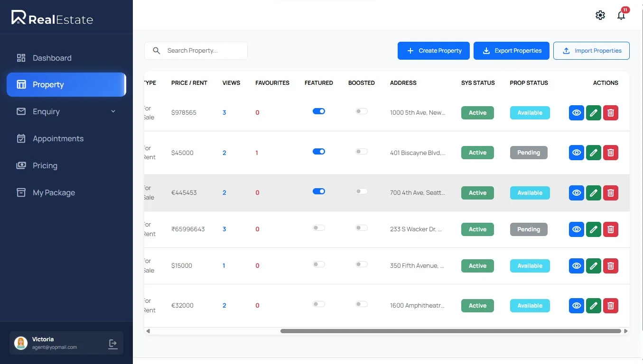The width and height of the screenshot is (643, 364).
Task: Open Appointments from the sidebar
Action: point(58,138)
